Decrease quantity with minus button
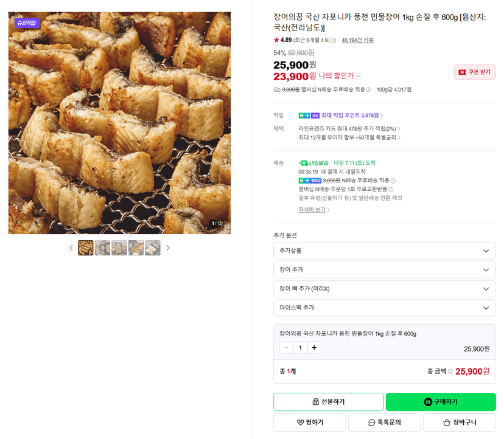 point(287,347)
